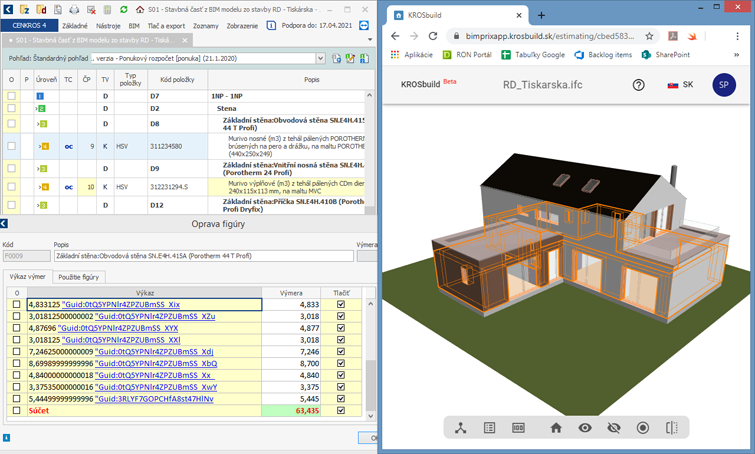755x454 pixels.
Task: Click the Popis field Základní stěna text
Action: point(205,256)
